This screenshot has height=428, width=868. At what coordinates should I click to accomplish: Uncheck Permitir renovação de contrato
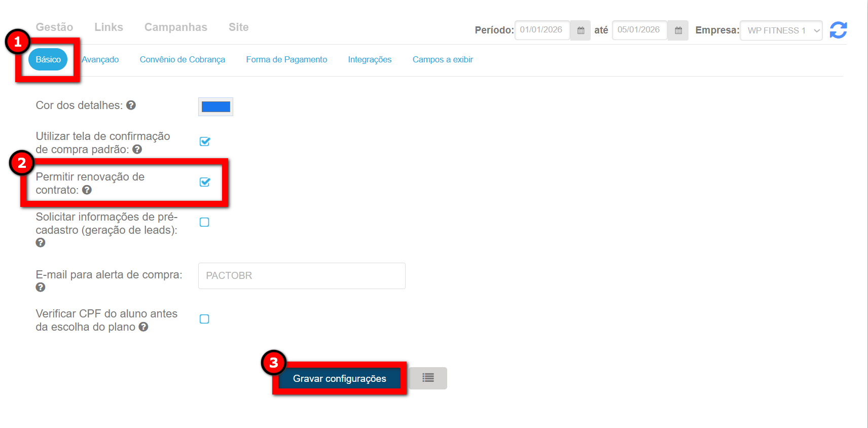click(x=204, y=182)
